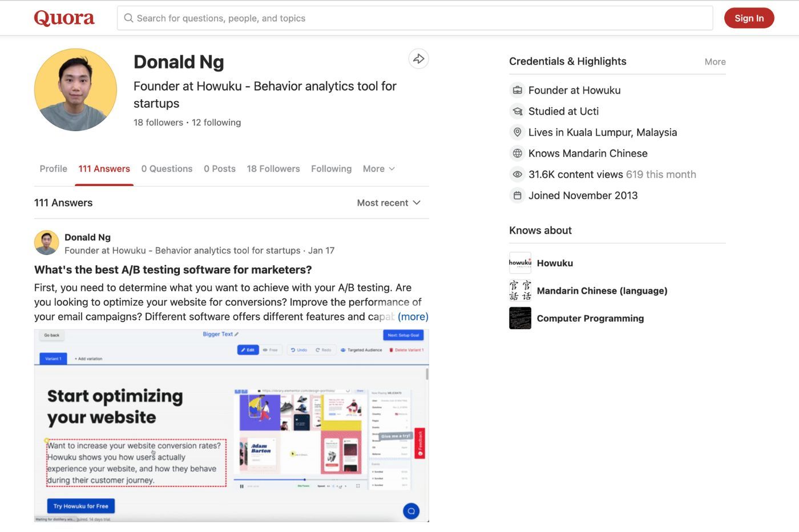
Task: Click the small avatar beside the answer
Action: [46, 243]
